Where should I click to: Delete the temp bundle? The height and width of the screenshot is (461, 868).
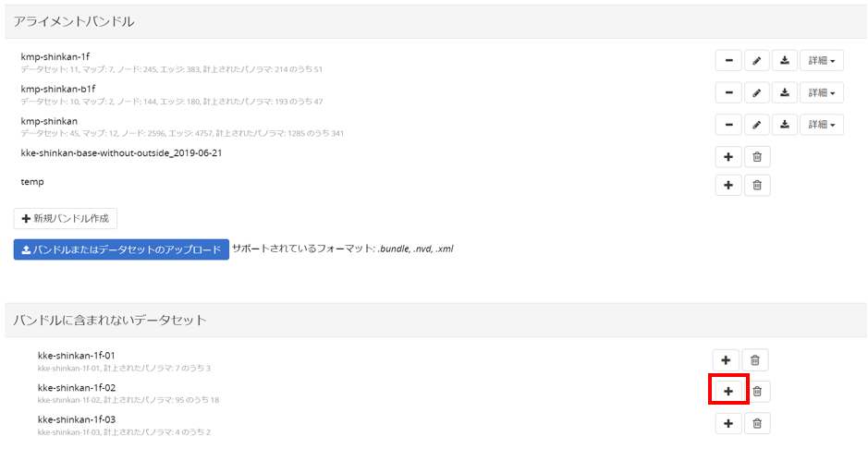(x=757, y=186)
